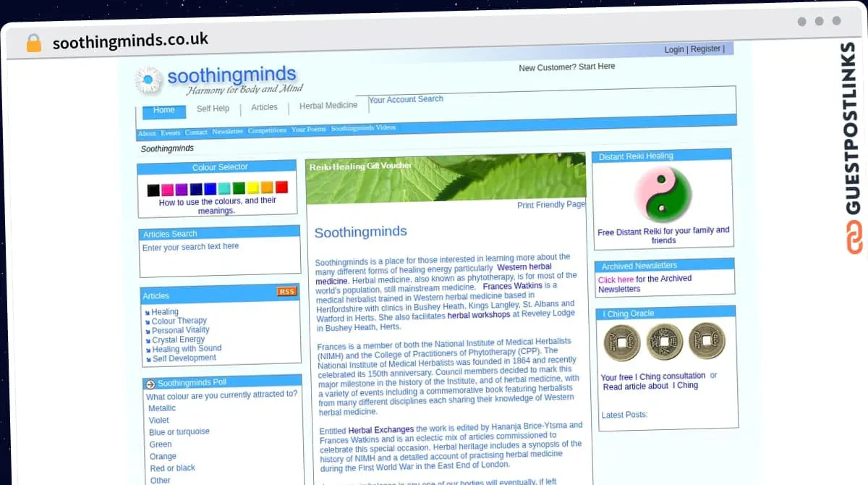868x485 pixels.
Task: Choose Orange in the poll
Action: tap(163, 457)
